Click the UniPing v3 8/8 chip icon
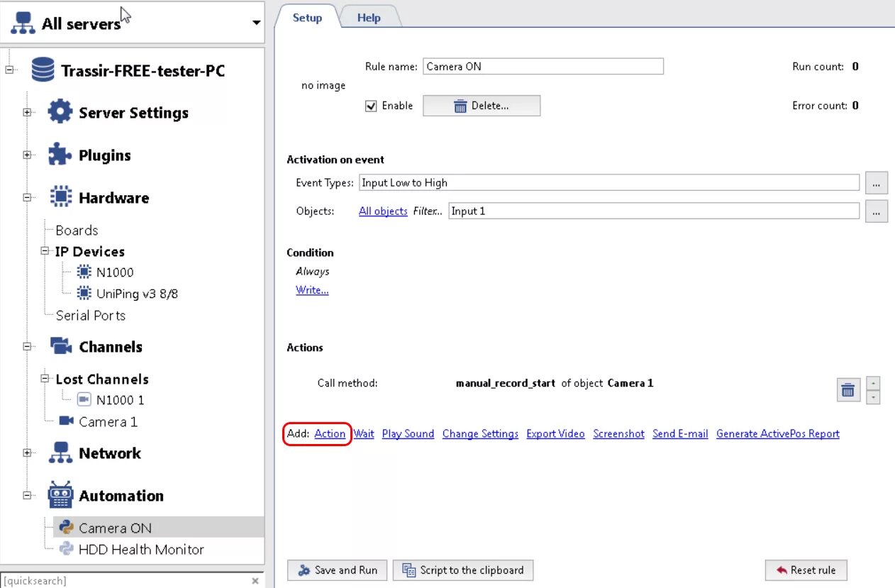895x588 pixels. [x=84, y=293]
